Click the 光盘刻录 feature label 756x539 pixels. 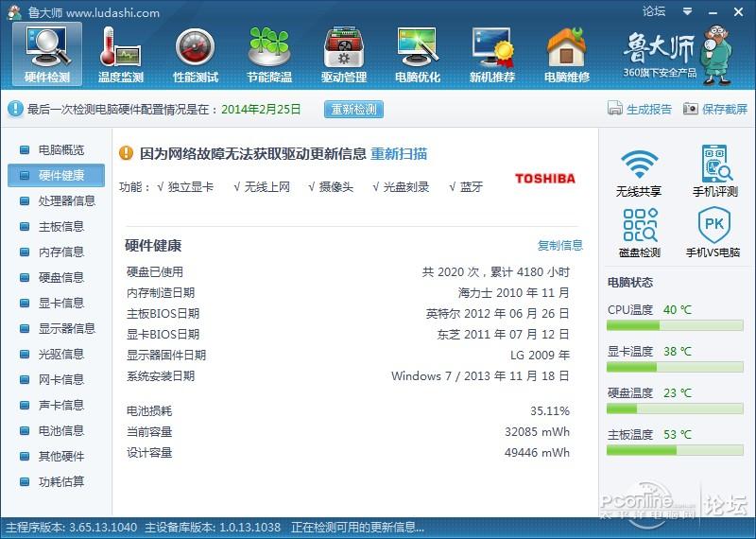pyautogui.click(x=406, y=186)
